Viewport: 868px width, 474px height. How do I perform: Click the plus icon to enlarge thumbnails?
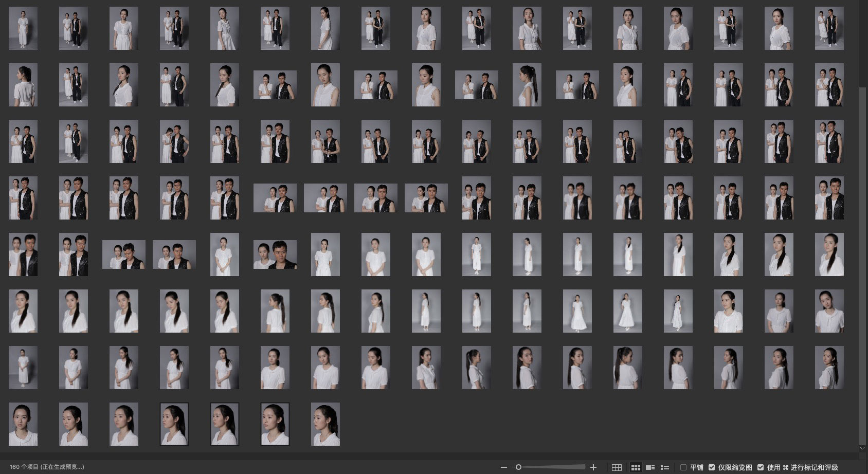(593, 467)
